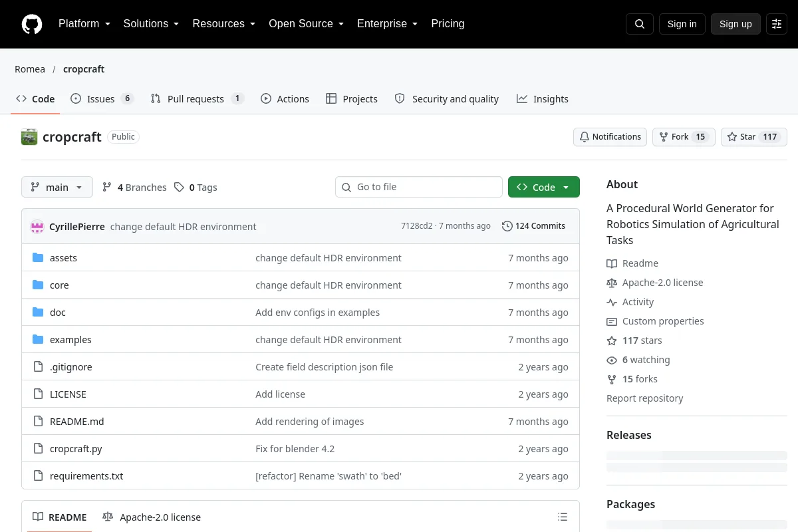The image size is (798, 532).
Task: Click the search magnifier icon in header
Action: click(x=640, y=24)
